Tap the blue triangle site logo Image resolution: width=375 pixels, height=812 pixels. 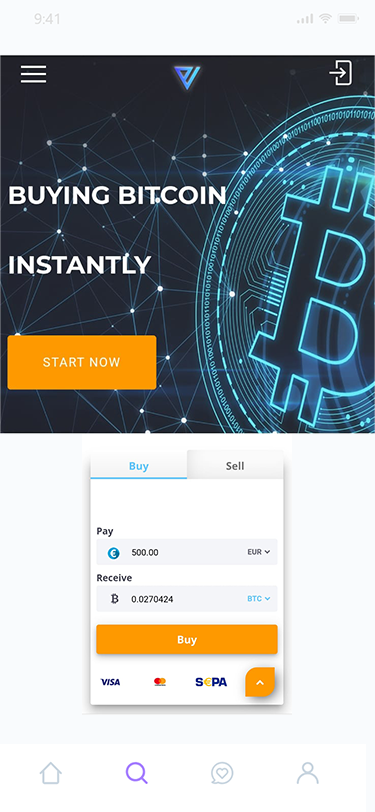click(x=187, y=78)
